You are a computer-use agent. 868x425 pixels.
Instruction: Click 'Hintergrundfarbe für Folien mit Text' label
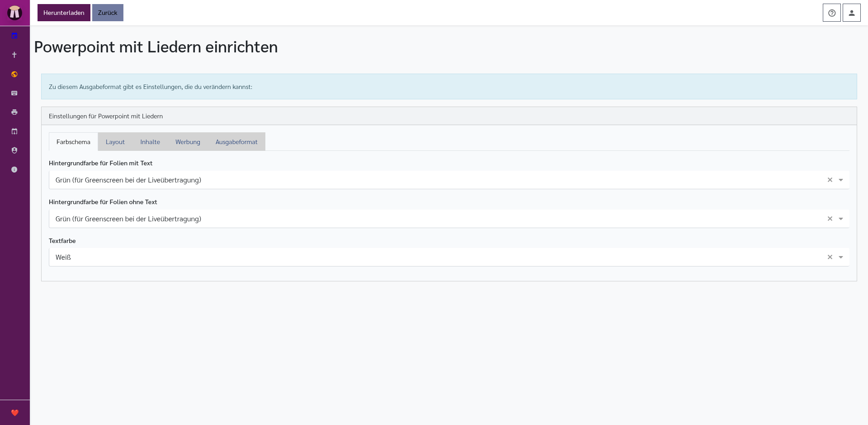pos(100,163)
